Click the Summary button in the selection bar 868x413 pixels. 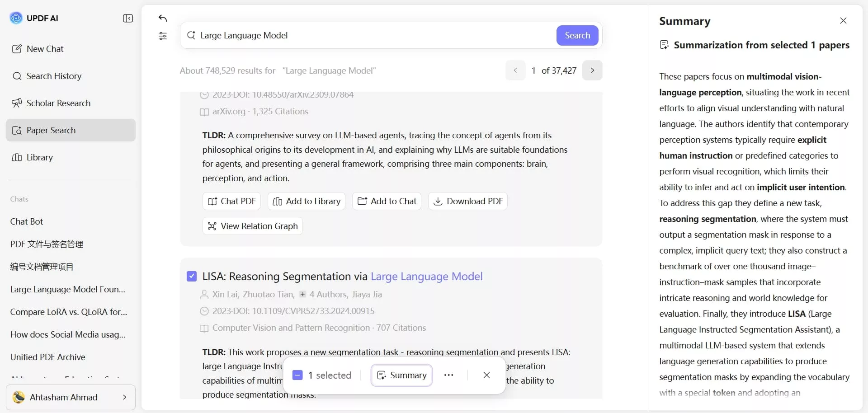click(x=401, y=375)
